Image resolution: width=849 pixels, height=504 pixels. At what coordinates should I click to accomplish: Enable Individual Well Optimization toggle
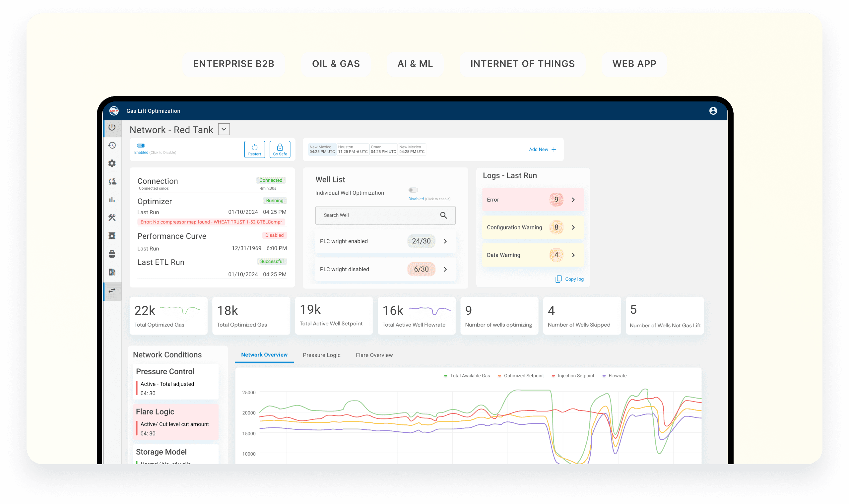(413, 190)
